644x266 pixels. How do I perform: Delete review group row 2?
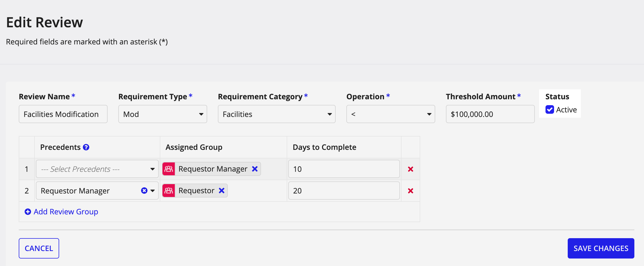(410, 191)
